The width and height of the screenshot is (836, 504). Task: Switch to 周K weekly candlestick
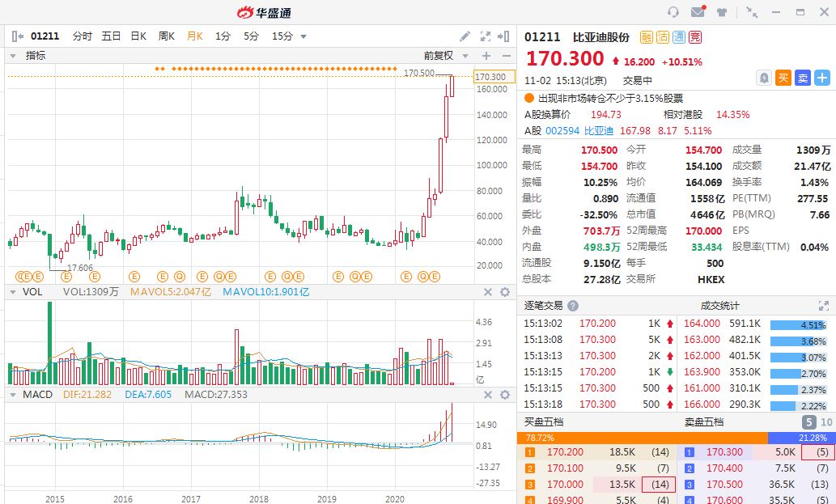click(x=167, y=36)
